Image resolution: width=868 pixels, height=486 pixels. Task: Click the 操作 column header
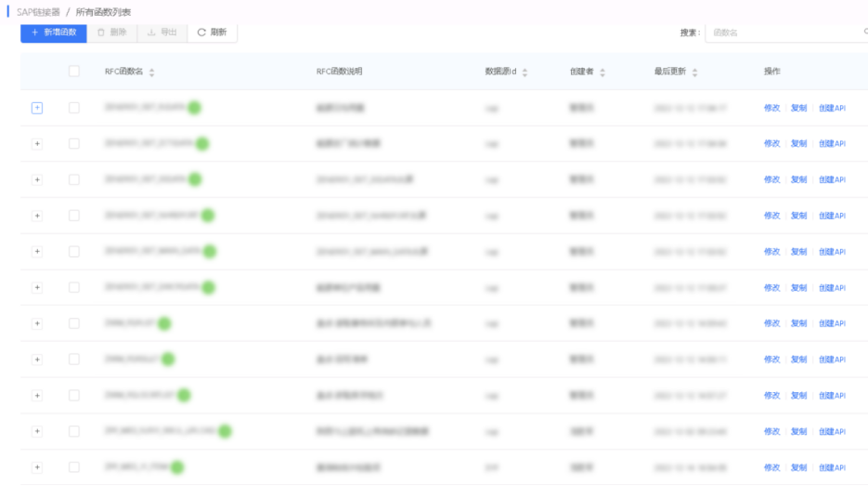772,72
